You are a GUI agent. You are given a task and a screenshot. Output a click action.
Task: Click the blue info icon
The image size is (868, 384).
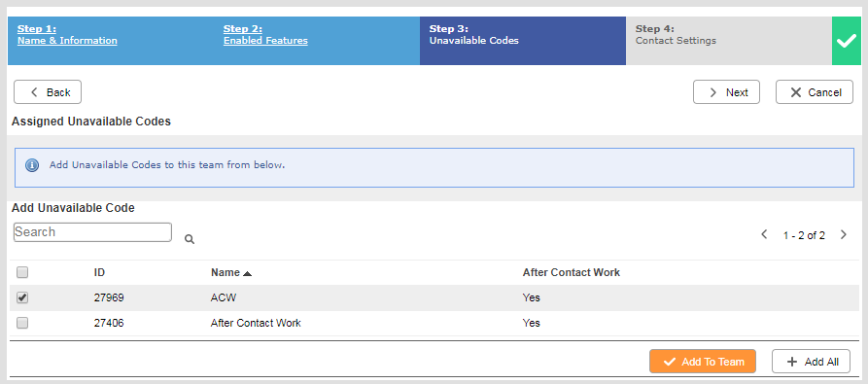pos(32,165)
